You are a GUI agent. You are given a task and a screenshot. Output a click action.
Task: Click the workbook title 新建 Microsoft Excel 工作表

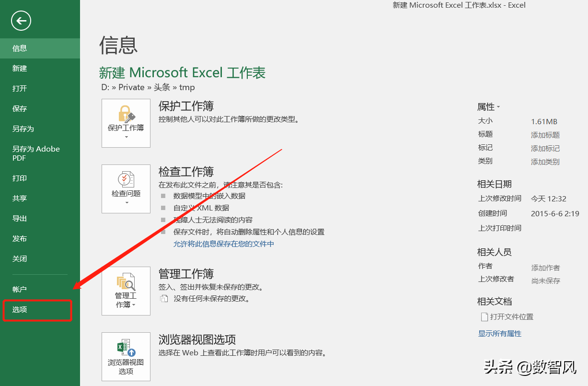click(182, 73)
